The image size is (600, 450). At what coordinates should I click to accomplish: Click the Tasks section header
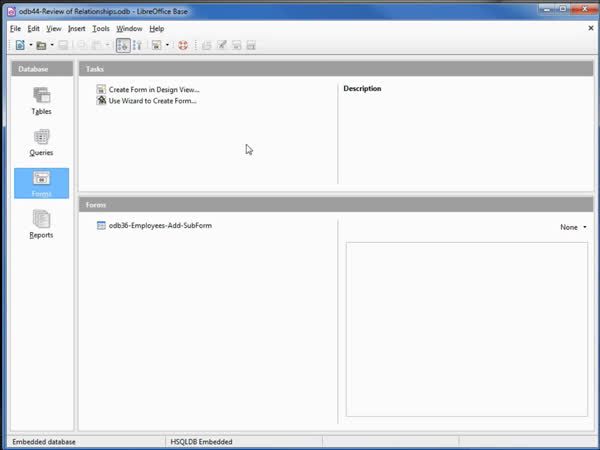[x=336, y=69]
